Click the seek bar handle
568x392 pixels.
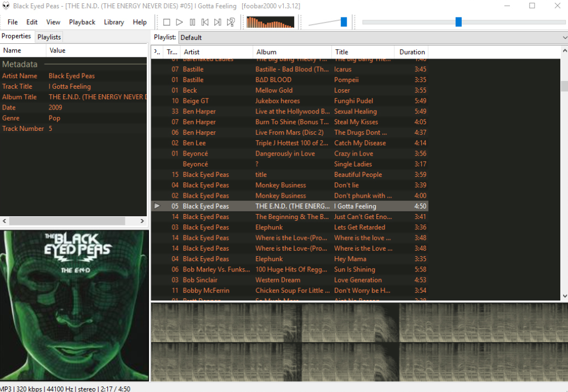pyautogui.click(x=458, y=22)
